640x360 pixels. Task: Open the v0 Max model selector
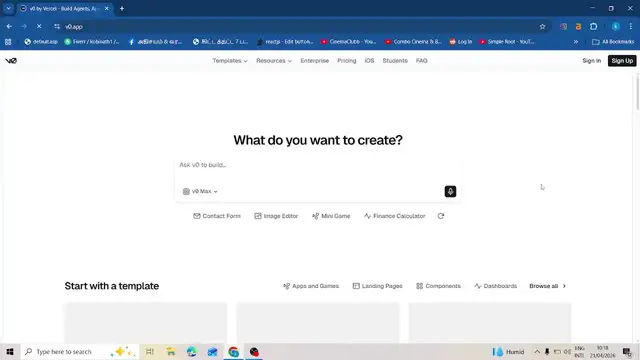click(x=200, y=191)
